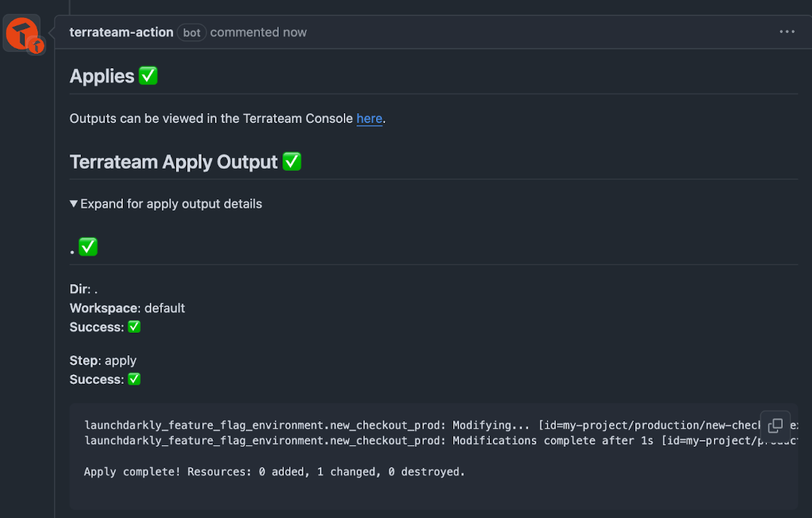Click the green checkmark beside the Applies heading
Viewport: 812px width, 518px height.
(x=148, y=76)
